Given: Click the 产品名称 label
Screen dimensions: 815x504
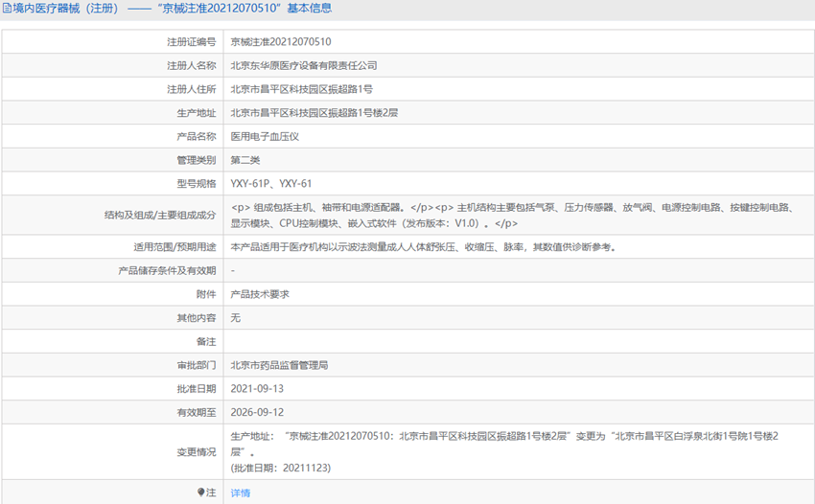Looking at the screenshot, I should (x=197, y=137).
